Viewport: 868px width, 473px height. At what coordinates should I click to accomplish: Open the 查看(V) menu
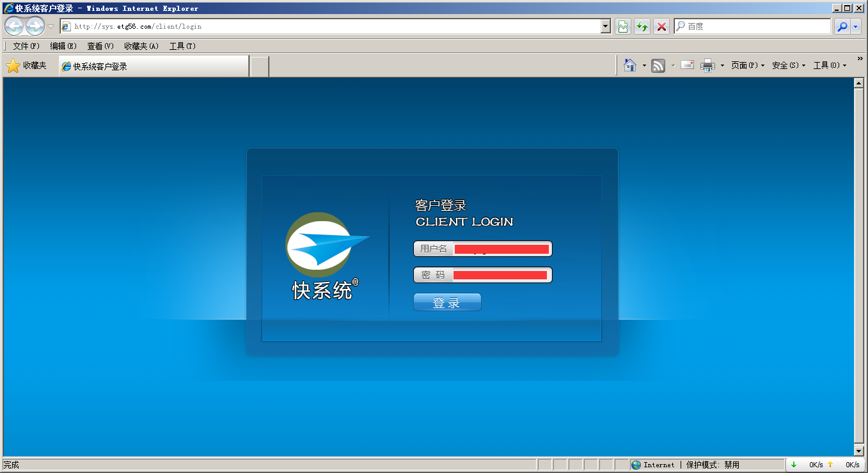100,46
